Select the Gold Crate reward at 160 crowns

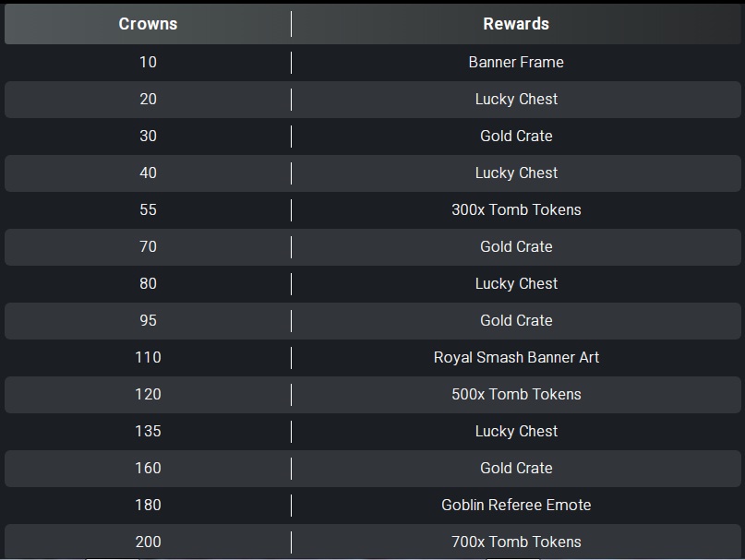pos(516,469)
